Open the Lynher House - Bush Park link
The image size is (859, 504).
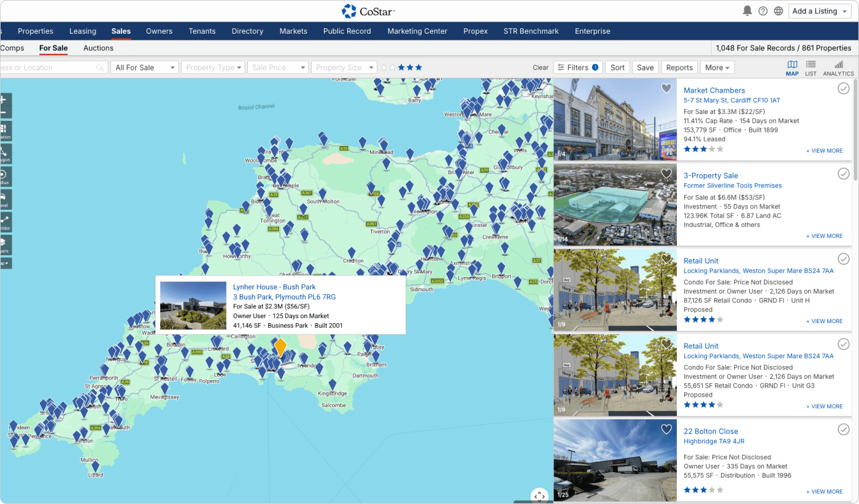(274, 287)
